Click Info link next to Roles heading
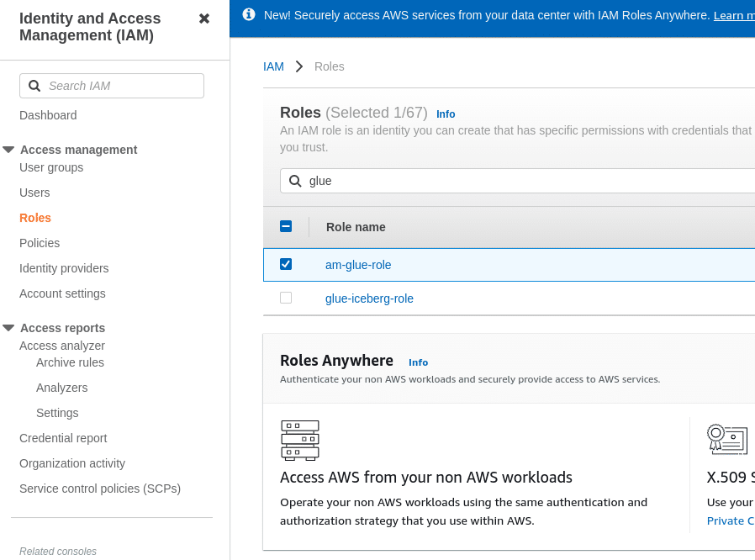Screen dimensions: 755x560 coord(446,114)
